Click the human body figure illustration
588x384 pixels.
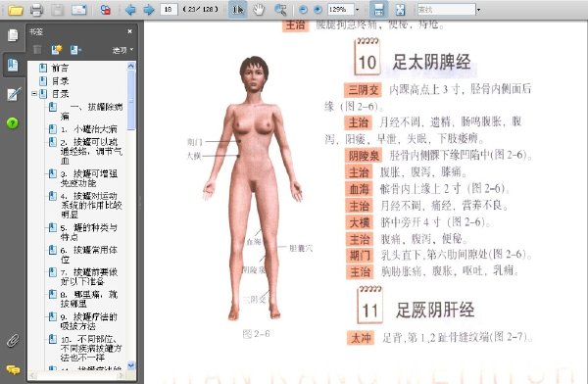pyautogui.click(x=253, y=188)
